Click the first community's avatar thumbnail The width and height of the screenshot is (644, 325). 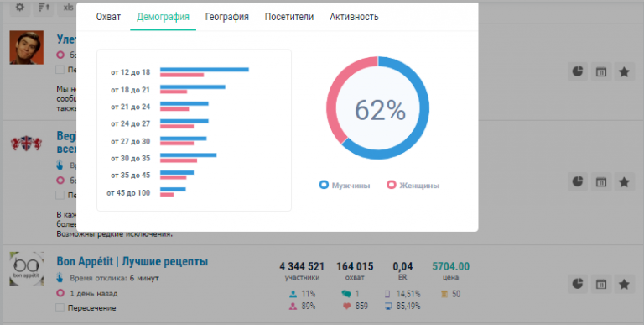click(26, 47)
